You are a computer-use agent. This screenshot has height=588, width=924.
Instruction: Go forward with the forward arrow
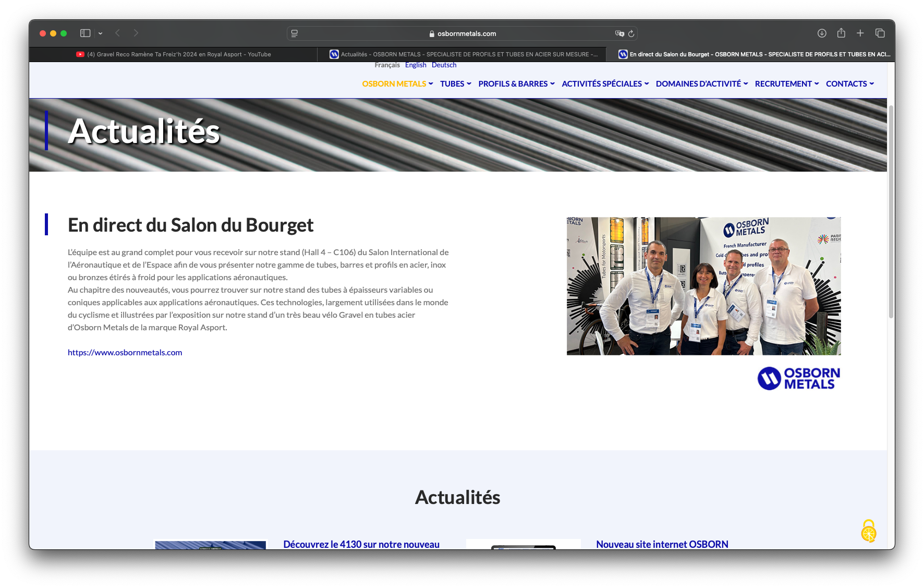136,33
